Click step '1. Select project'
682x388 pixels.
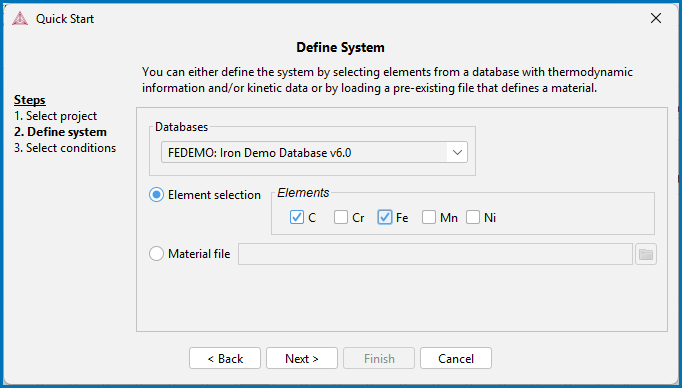tap(55, 116)
